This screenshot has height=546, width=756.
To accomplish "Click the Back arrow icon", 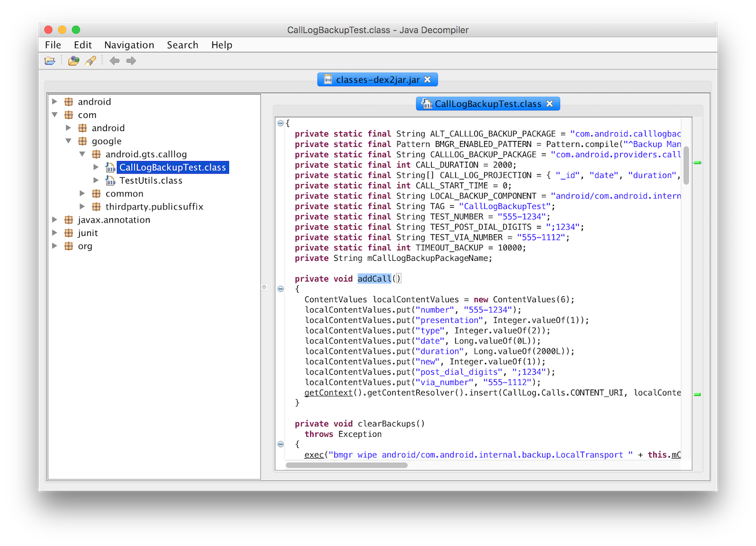I will pos(115,61).
